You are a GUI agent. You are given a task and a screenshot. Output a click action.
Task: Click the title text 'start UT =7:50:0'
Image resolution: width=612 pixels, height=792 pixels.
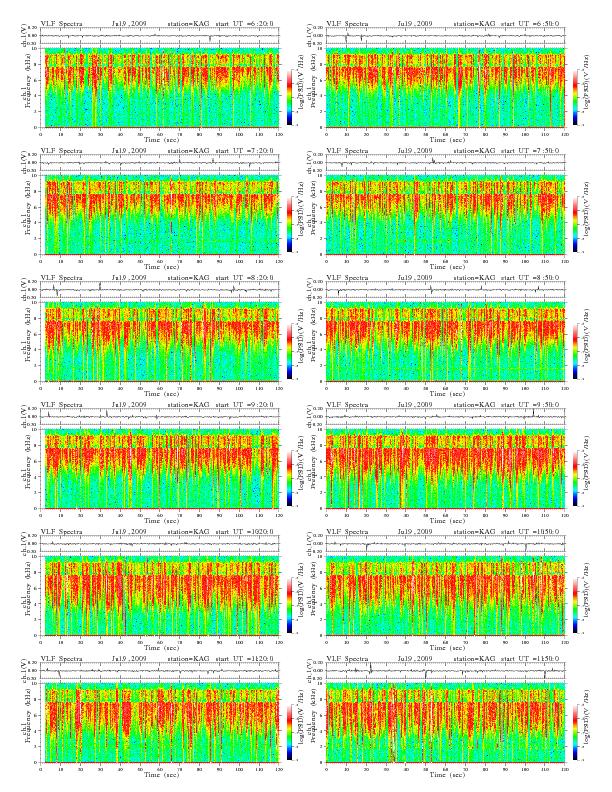coord(530,151)
